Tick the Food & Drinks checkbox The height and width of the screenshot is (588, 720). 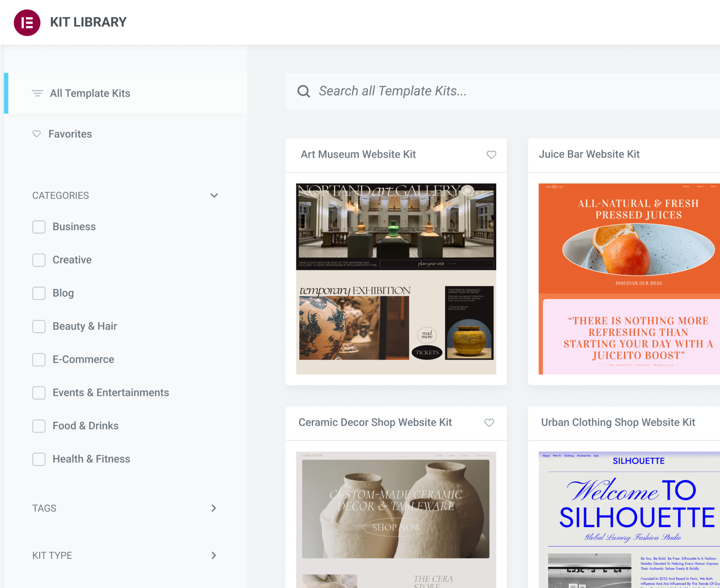(x=39, y=426)
